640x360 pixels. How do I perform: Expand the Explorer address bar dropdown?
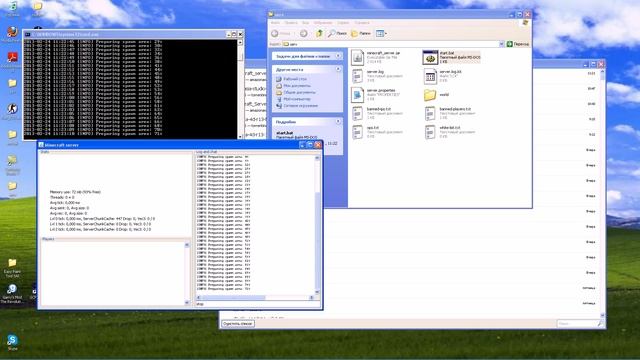pyautogui.click(x=502, y=44)
